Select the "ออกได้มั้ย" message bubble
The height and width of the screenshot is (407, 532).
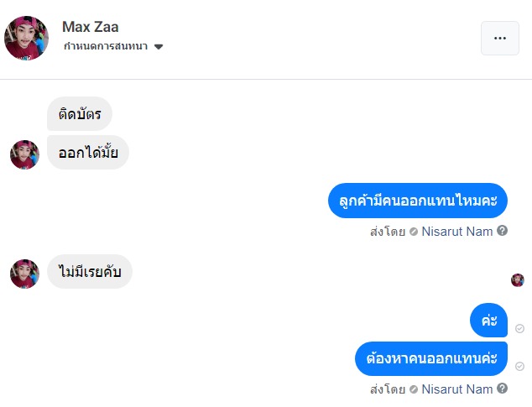[88, 153]
